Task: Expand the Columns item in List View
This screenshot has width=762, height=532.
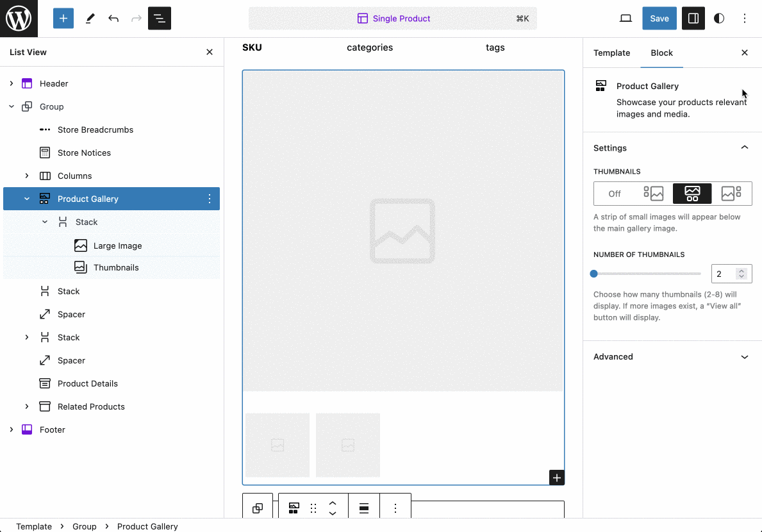Action: (x=27, y=176)
